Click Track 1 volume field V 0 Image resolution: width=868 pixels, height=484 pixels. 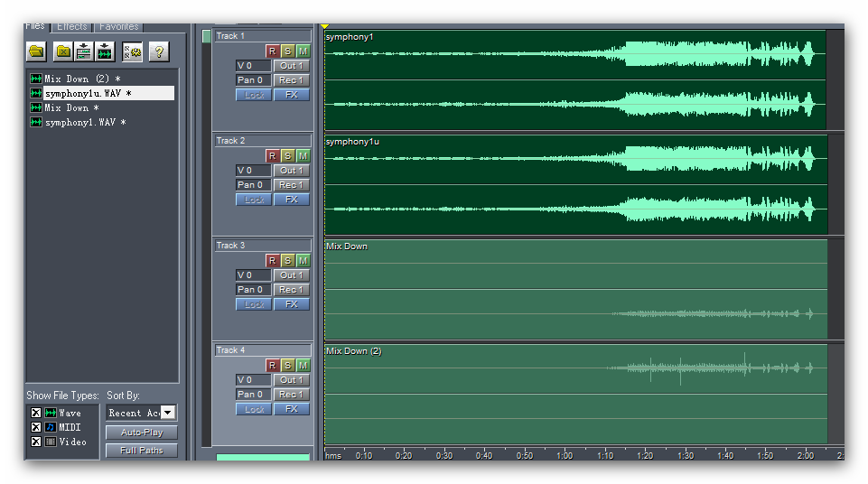click(x=254, y=65)
